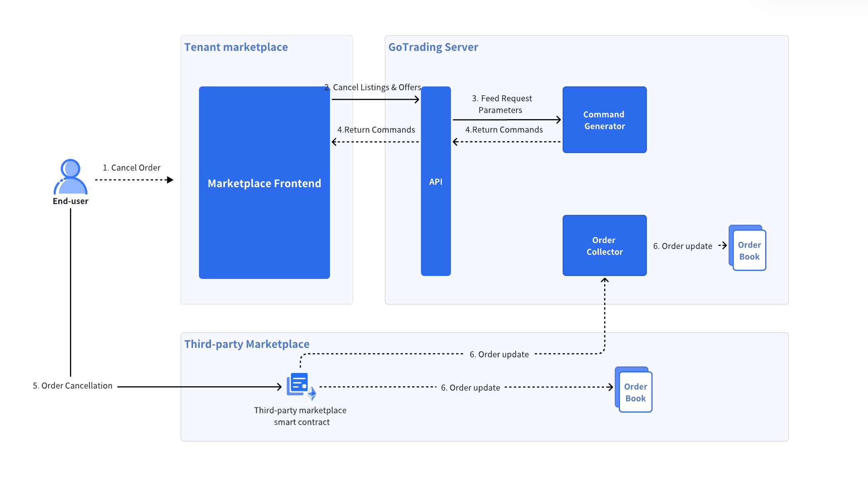
Task: Click '6. Order update' label beside Order Collector
Action: 682,246
